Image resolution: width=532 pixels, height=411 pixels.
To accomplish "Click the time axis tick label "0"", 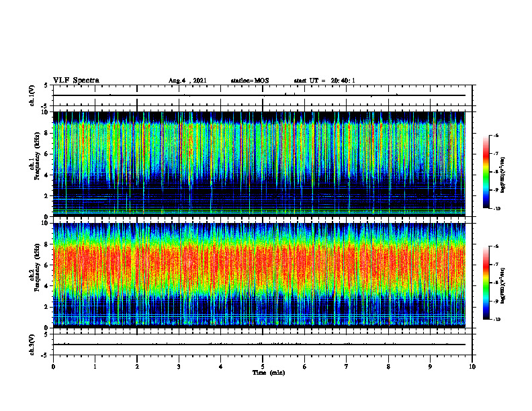I will [x=53, y=367].
